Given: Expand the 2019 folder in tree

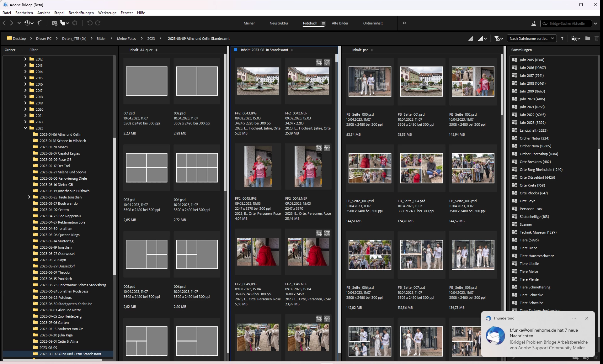Looking at the screenshot, I should tap(25, 103).
